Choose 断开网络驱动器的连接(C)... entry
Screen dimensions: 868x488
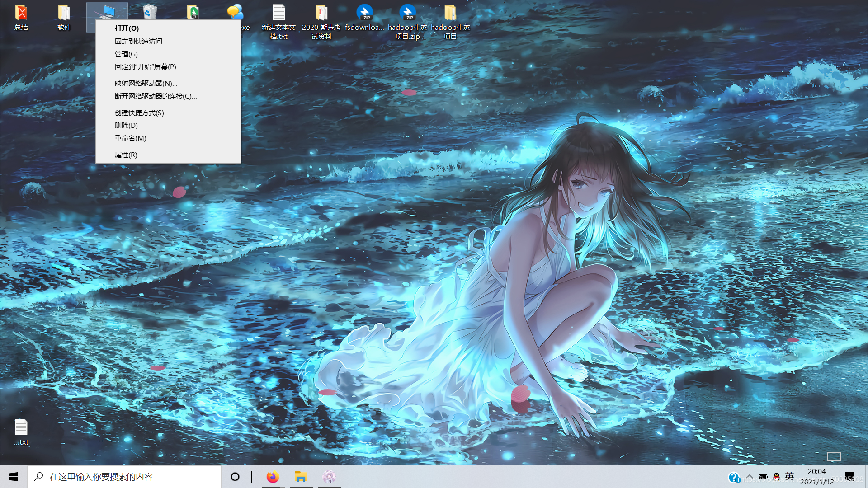click(168, 96)
